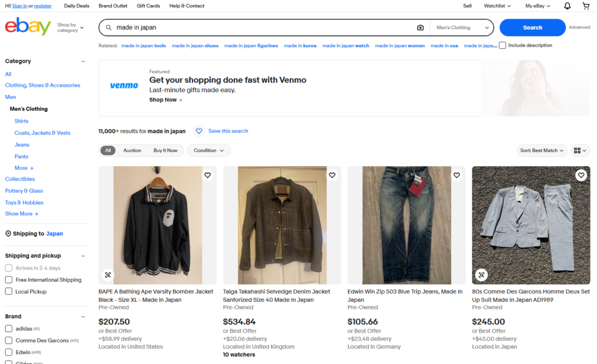Click the search text input field
The image size is (597, 364).
(262, 27)
